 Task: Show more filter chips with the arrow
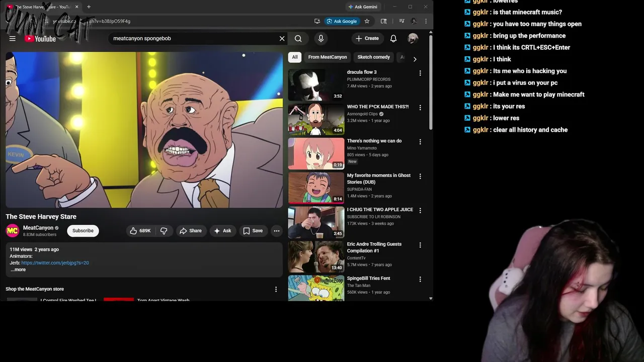click(x=415, y=59)
